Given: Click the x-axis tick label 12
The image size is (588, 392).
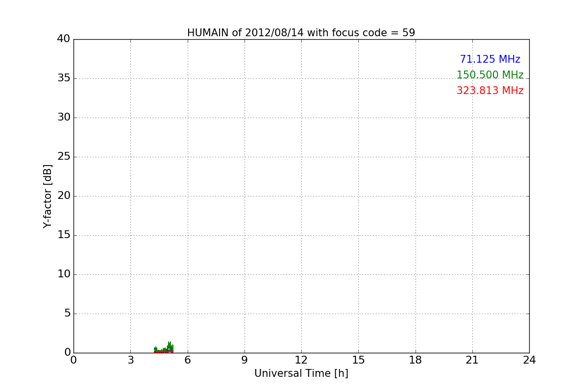Looking at the screenshot, I should [301, 360].
